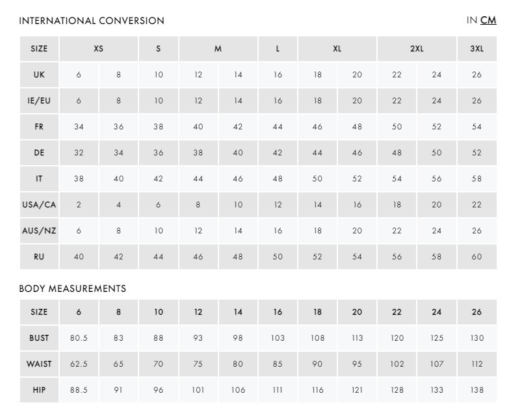Image resolution: width=509 pixels, height=420 pixels.
Task: Click the UK row label
Action: pyautogui.click(x=39, y=75)
